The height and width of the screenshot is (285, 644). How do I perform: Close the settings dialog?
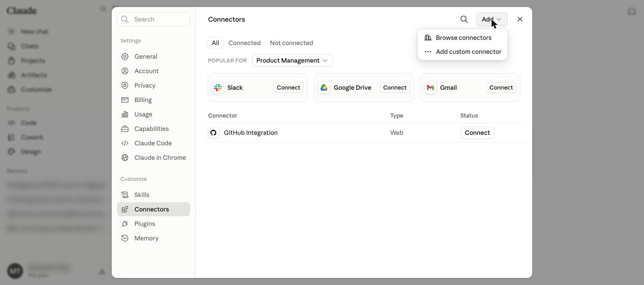tap(520, 19)
